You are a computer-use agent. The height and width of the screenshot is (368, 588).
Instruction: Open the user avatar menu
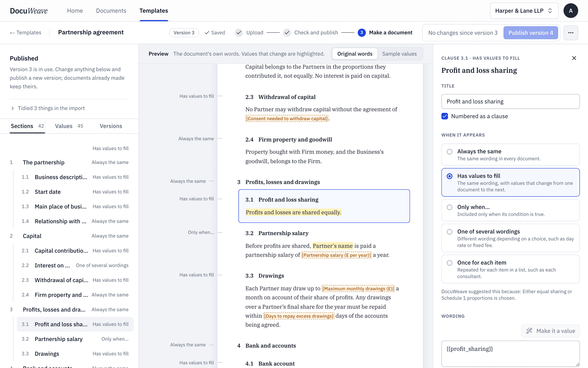(x=571, y=11)
